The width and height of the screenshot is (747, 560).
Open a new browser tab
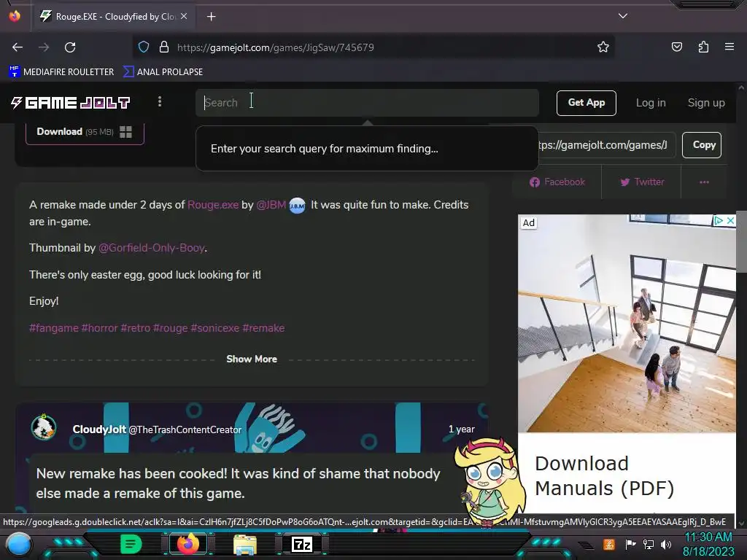click(x=211, y=17)
